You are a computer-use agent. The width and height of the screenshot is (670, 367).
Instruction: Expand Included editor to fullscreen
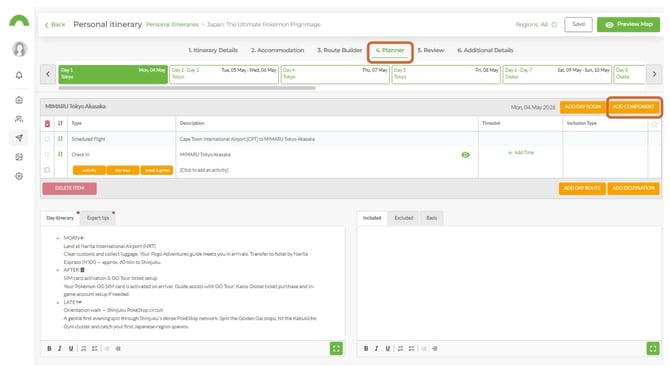[x=653, y=349]
